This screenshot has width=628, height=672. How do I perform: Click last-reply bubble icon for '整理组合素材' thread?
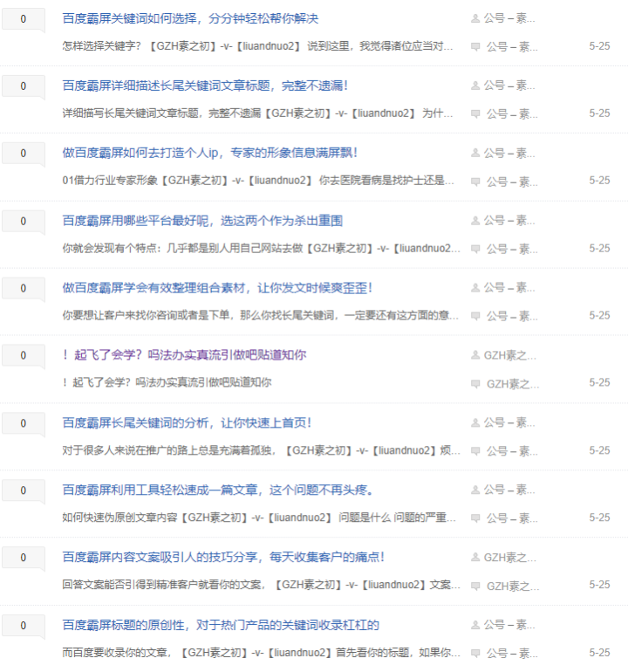click(x=475, y=316)
